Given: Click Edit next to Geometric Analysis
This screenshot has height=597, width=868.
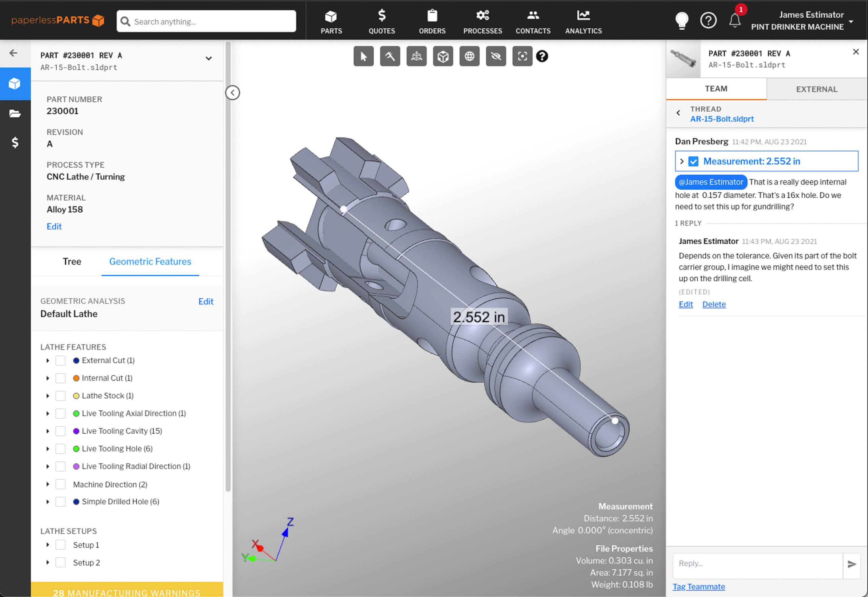Looking at the screenshot, I should point(206,301).
